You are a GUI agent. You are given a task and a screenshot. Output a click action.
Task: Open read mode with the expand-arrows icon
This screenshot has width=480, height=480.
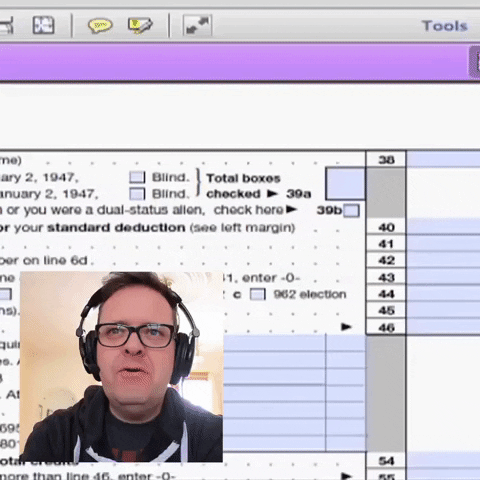[197, 25]
